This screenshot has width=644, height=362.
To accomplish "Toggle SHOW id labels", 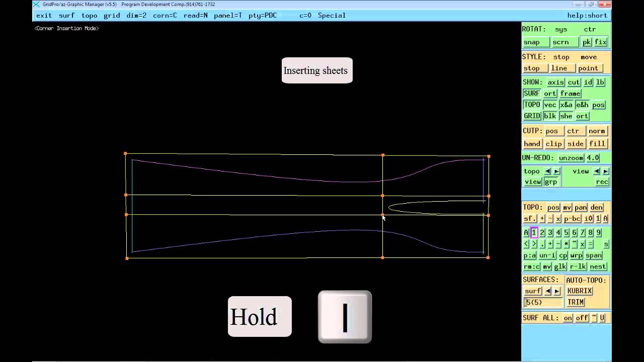I will coord(588,82).
